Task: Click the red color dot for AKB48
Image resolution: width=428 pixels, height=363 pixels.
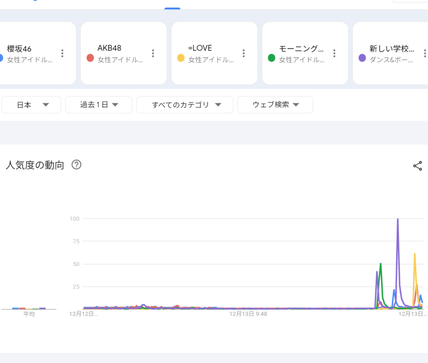Action: 90,58
